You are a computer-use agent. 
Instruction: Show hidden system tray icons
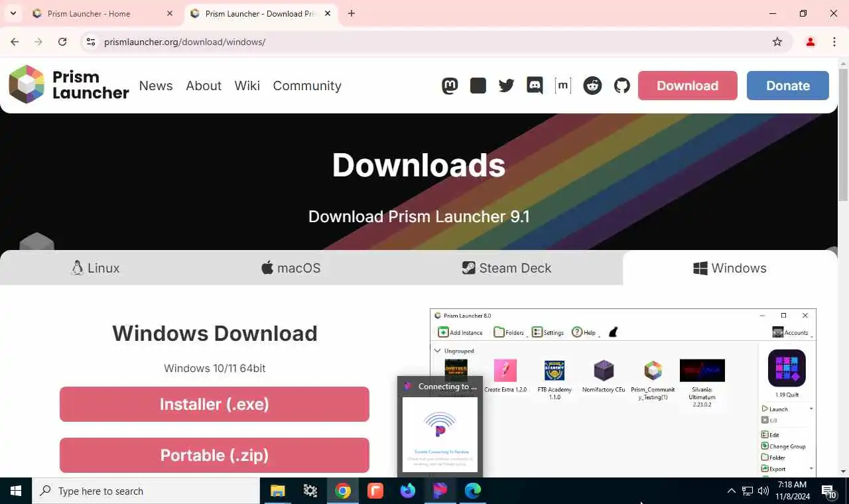point(731,491)
